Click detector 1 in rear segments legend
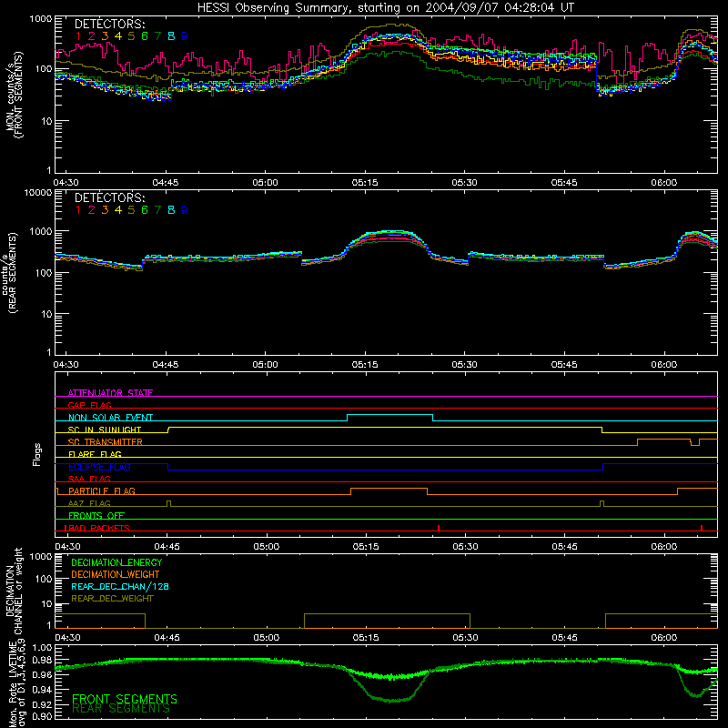The height and width of the screenshot is (728, 728). click(x=78, y=210)
